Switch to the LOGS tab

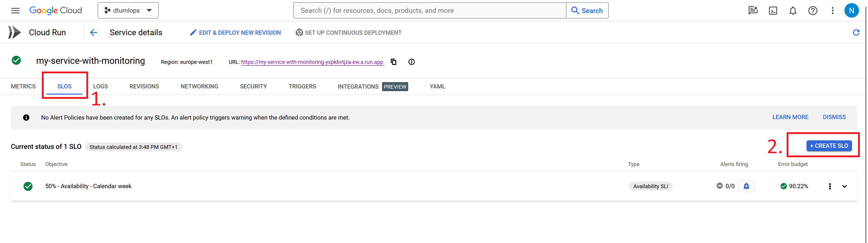tap(100, 86)
